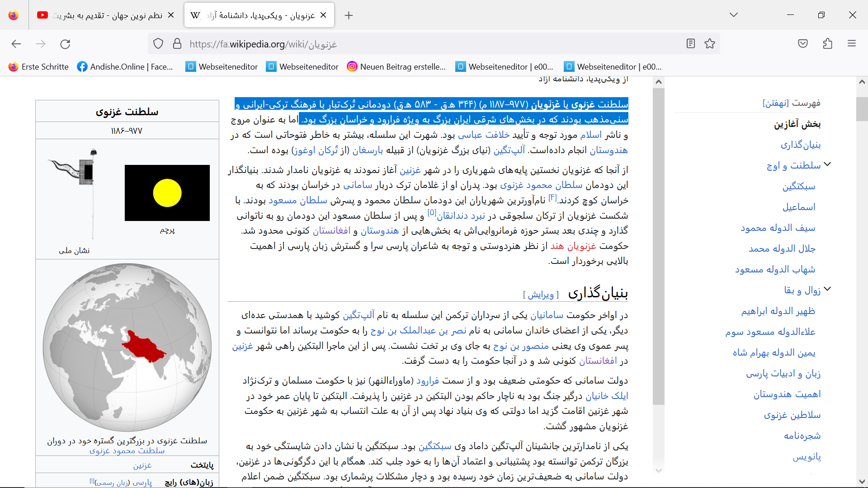This screenshot has height=488, width=868.
Task: Click the shield tracking protection icon
Action: (158, 44)
